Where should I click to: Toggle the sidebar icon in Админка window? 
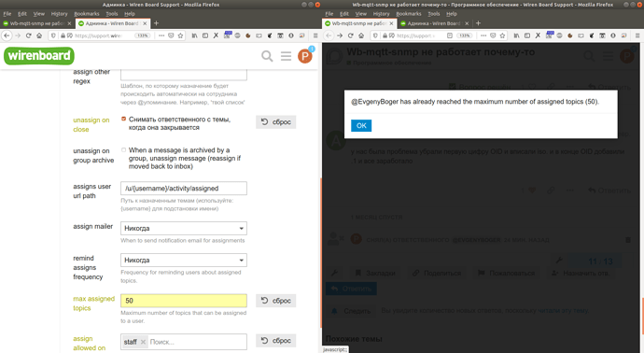tap(205, 35)
